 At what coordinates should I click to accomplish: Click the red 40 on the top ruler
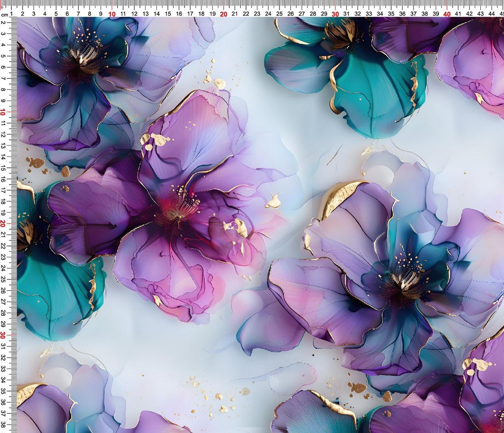pos(446,14)
